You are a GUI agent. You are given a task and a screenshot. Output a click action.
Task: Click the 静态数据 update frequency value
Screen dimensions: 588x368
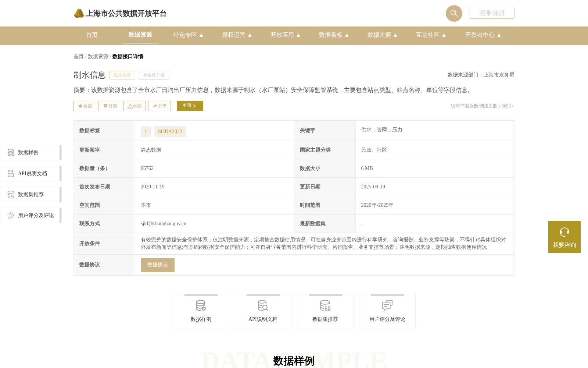(x=151, y=150)
